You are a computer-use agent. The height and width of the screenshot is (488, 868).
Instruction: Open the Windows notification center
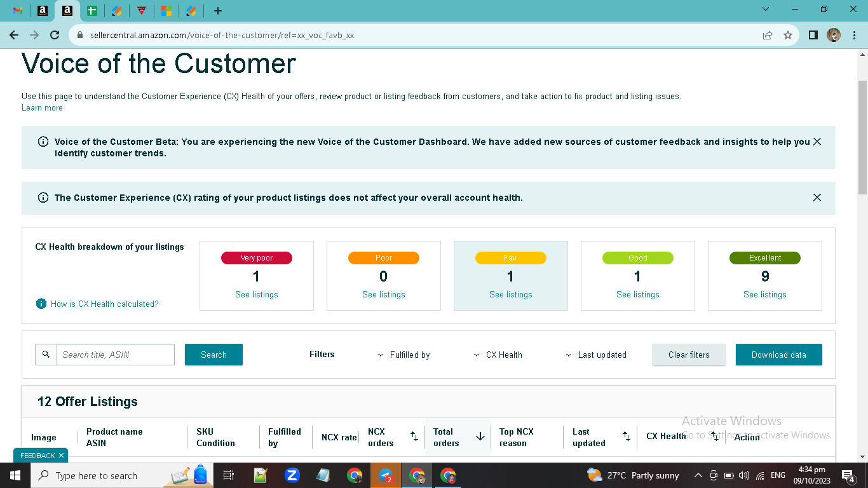(x=848, y=475)
